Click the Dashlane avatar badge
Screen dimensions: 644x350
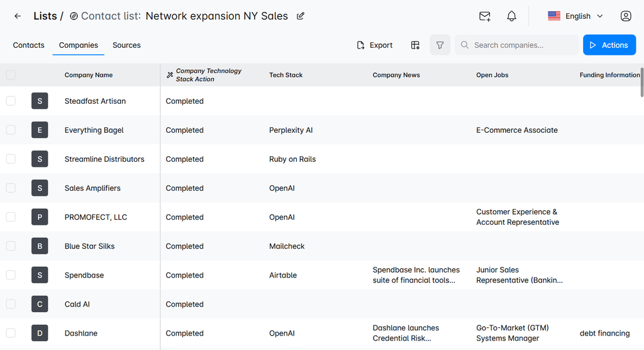pos(40,333)
